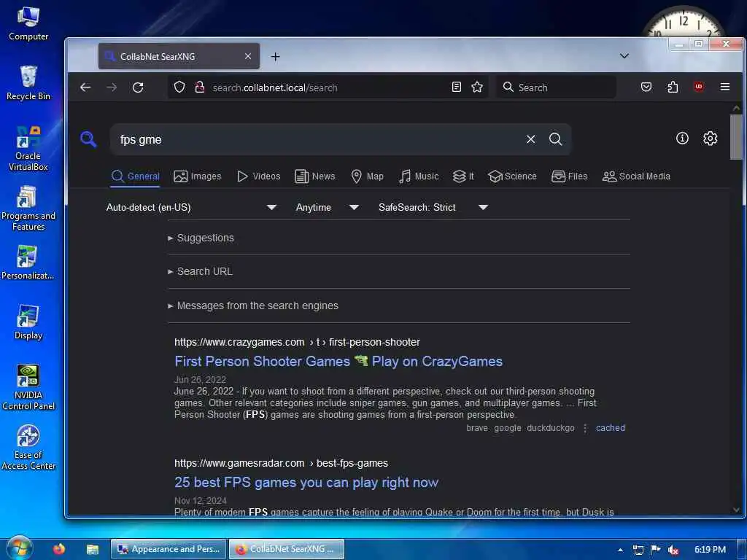Bookmark this page with the star
This screenshot has height=560, width=747.
[477, 87]
